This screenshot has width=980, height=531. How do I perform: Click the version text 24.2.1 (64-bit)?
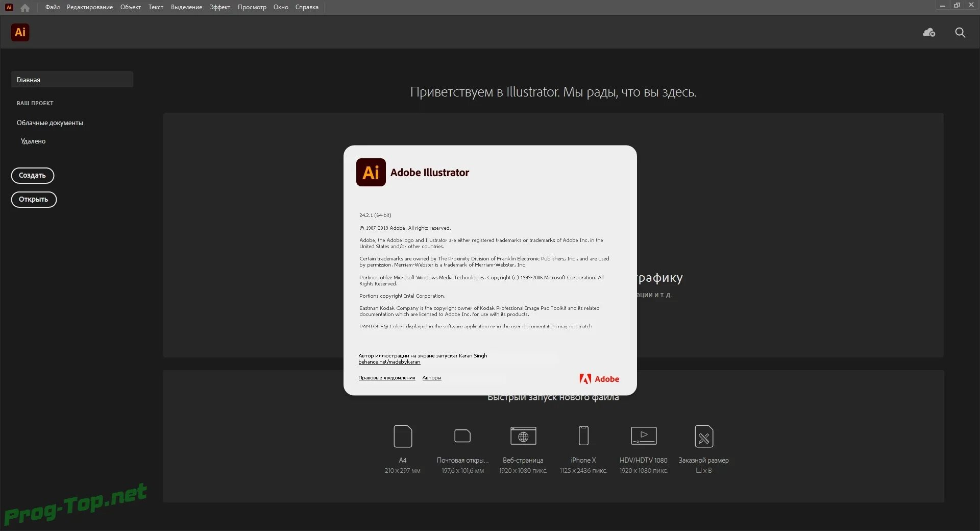pyautogui.click(x=375, y=215)
